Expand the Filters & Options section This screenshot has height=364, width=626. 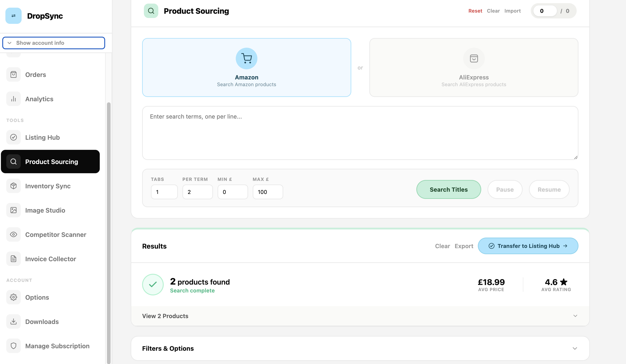point(360,348)
